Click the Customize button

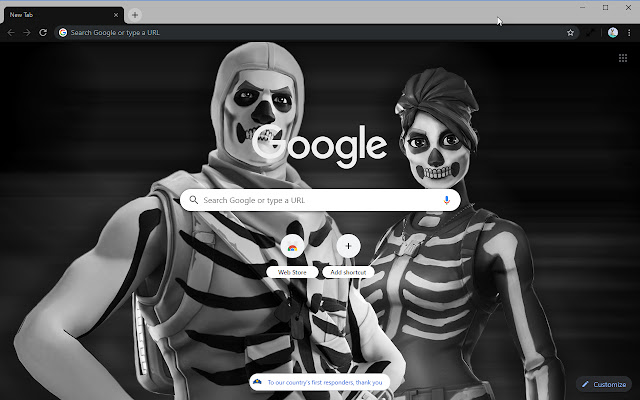[604, 384]
